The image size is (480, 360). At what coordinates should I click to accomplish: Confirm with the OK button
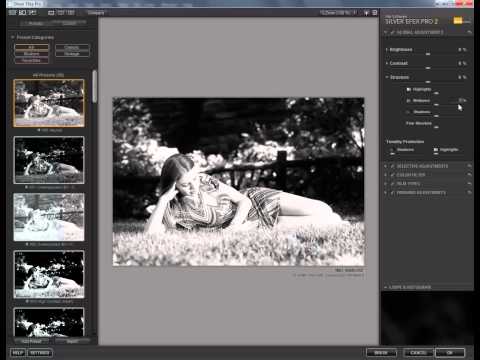[x=450, y=352]
